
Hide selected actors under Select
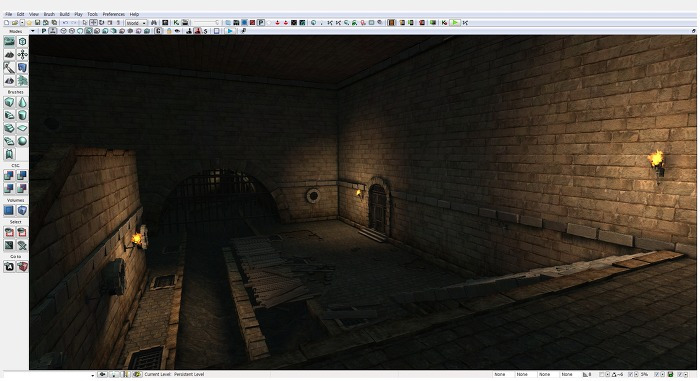pyautogui.click(x=22, y=232)
